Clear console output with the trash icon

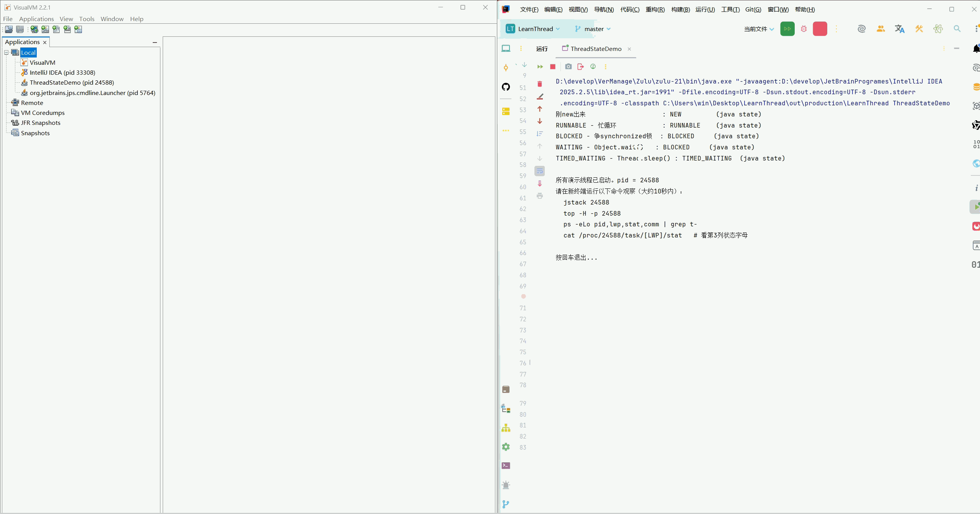click(540, 84)
